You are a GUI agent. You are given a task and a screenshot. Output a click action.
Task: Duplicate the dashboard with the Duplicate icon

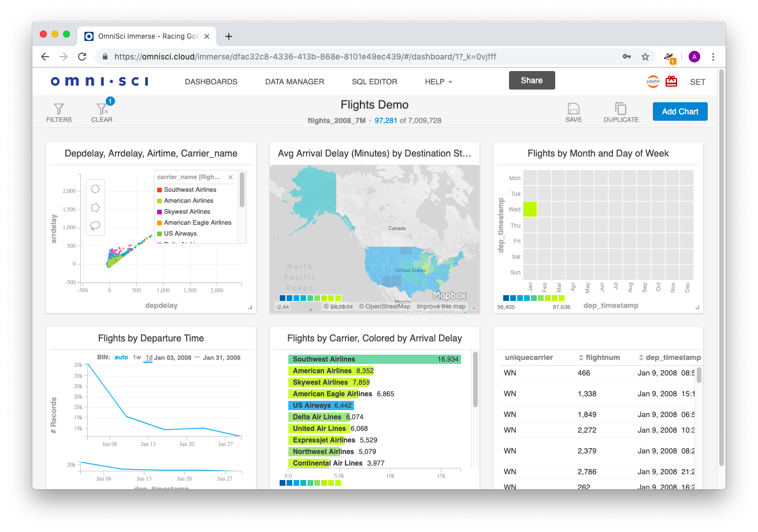pyautogui.click(x=621, y=109)
